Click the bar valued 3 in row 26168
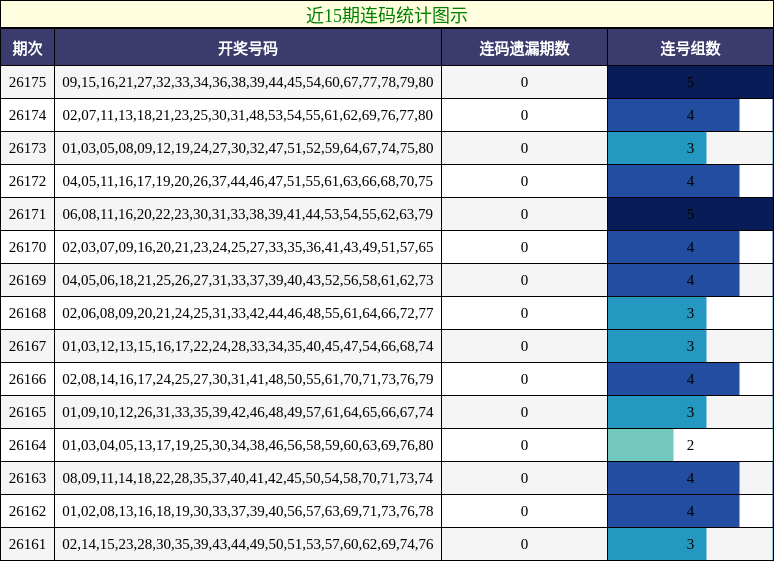774x561 pixels. coord(657,313)
